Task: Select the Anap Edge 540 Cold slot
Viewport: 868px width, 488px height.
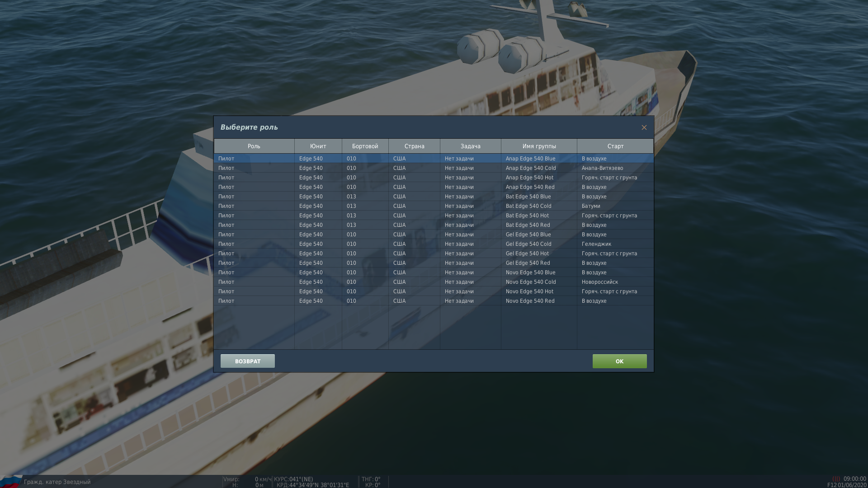Action: point(434,168)
